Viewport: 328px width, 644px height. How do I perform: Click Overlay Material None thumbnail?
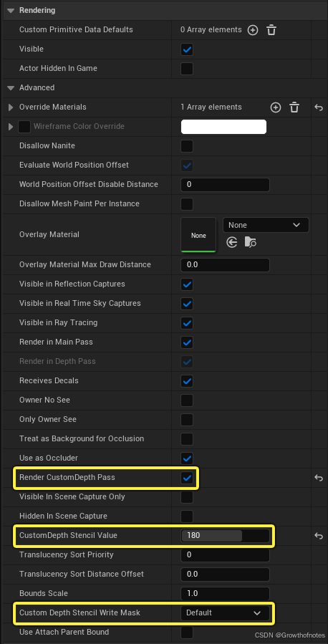[x=198, y=235]
